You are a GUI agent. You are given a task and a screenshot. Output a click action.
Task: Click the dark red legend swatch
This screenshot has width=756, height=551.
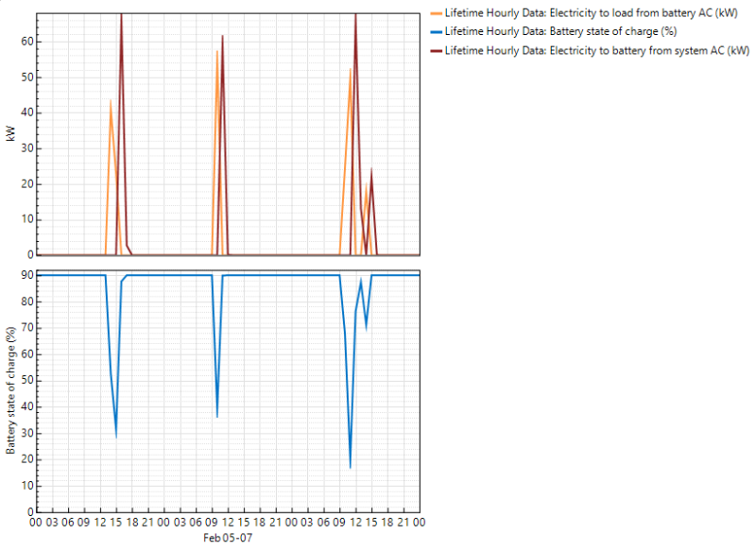coord(435,51)
